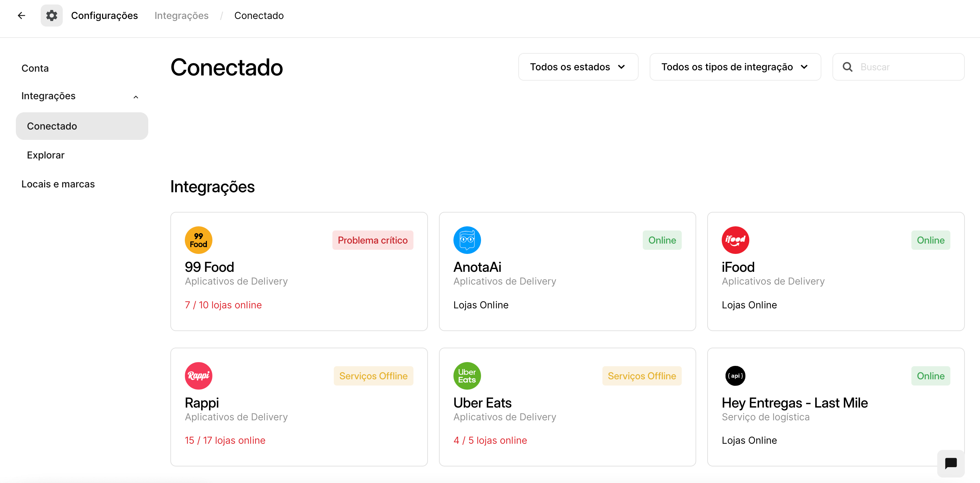
Task: Open the Rappi integration title
Action: pos(202,403)
